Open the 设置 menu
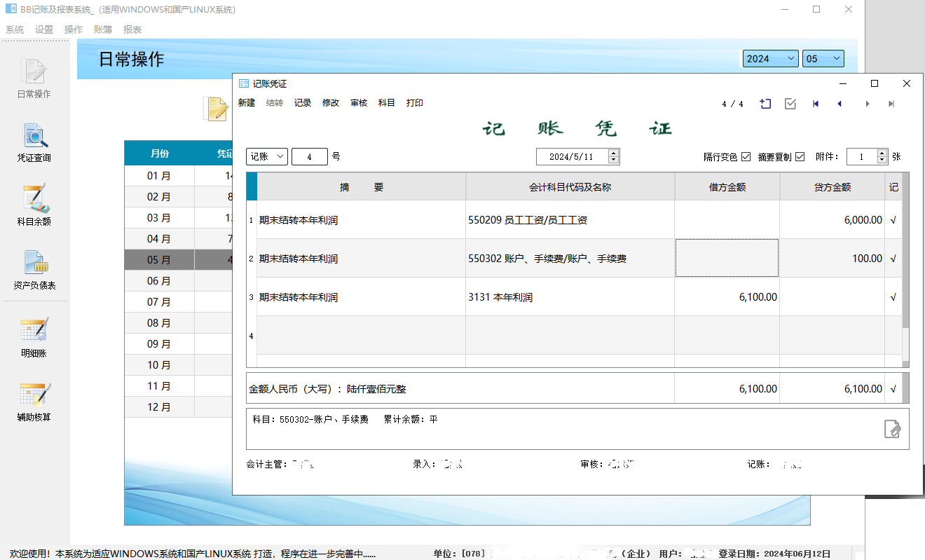This screenshot has height=560, width=925. 44,29
